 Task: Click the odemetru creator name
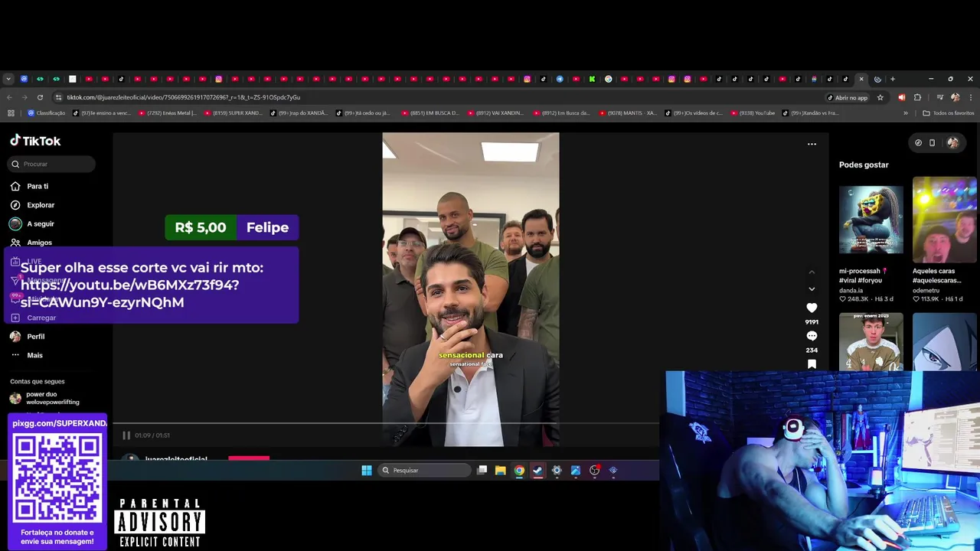[927, 290]
